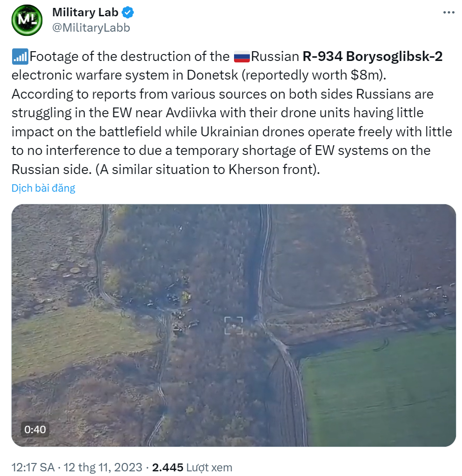Click the word Avdiivka in tweet
This screenshot has height=476, width=462.
(191, 113)
